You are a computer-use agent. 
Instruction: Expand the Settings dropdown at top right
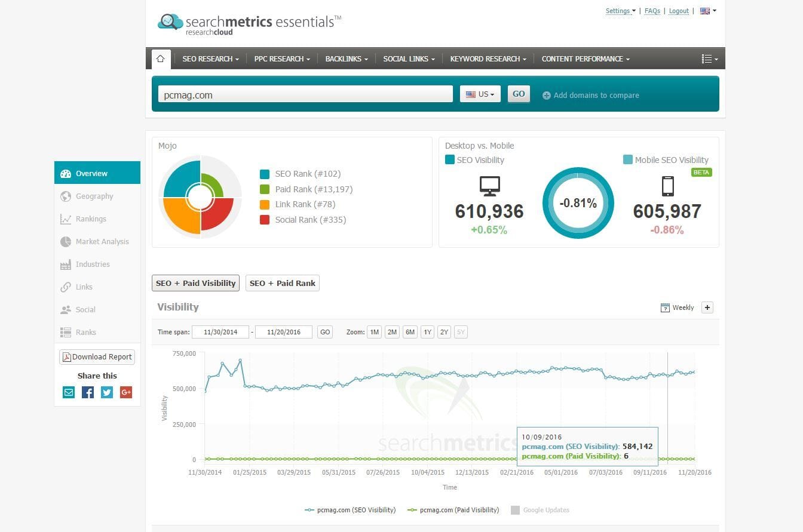point(620,11)
